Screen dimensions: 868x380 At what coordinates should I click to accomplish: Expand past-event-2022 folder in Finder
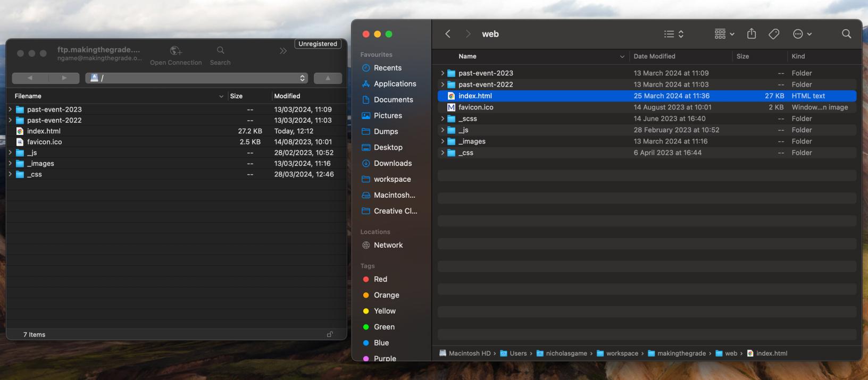pos(442,85)
